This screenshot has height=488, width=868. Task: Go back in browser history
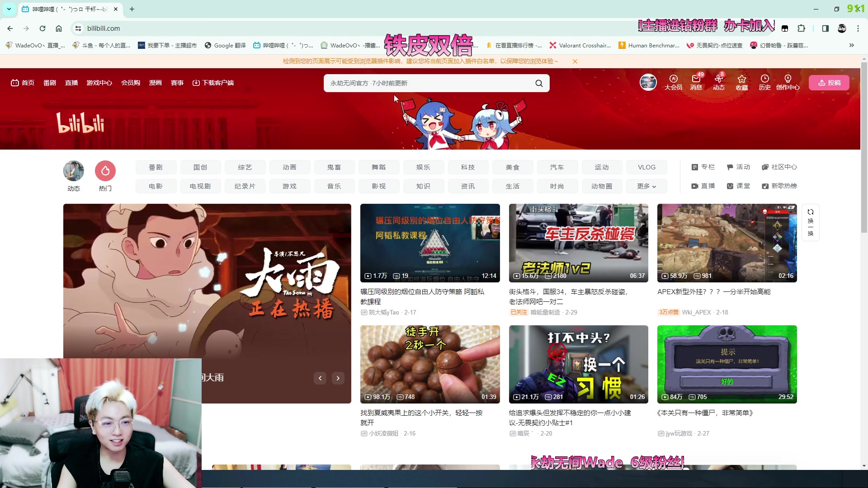(10, 28)
